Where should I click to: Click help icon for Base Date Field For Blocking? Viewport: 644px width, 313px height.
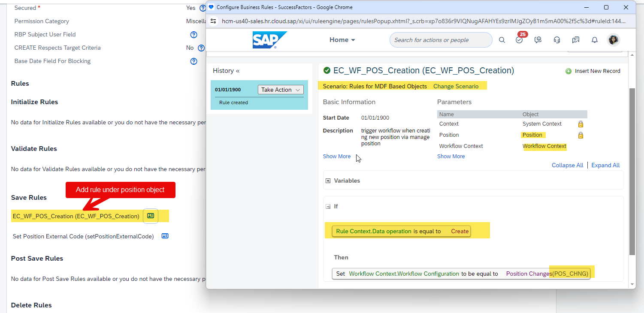[194, 61]
